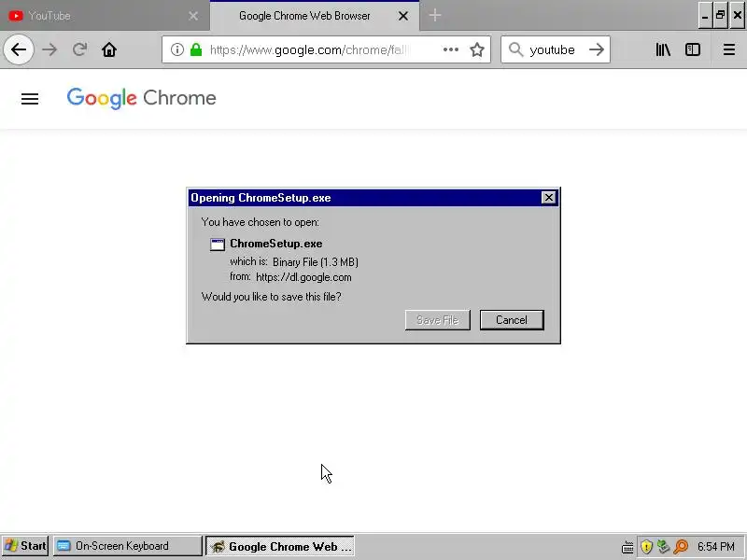Select the Google Chrome Web Browser tab
Image resolution: width=747 pixels, height=560 pixels.
[315, 16]
